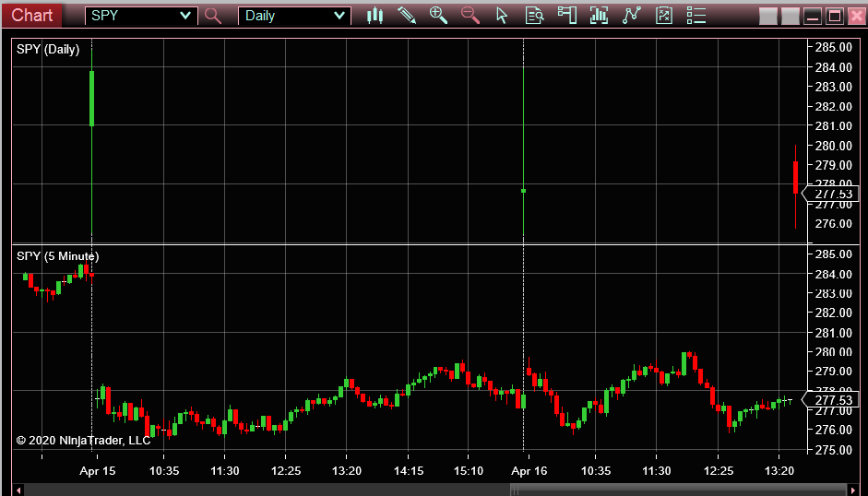The width and height of the screenshot is (868, 496).
Task: Open the indicators line-graph icon
Action: [x=631, y=16]
